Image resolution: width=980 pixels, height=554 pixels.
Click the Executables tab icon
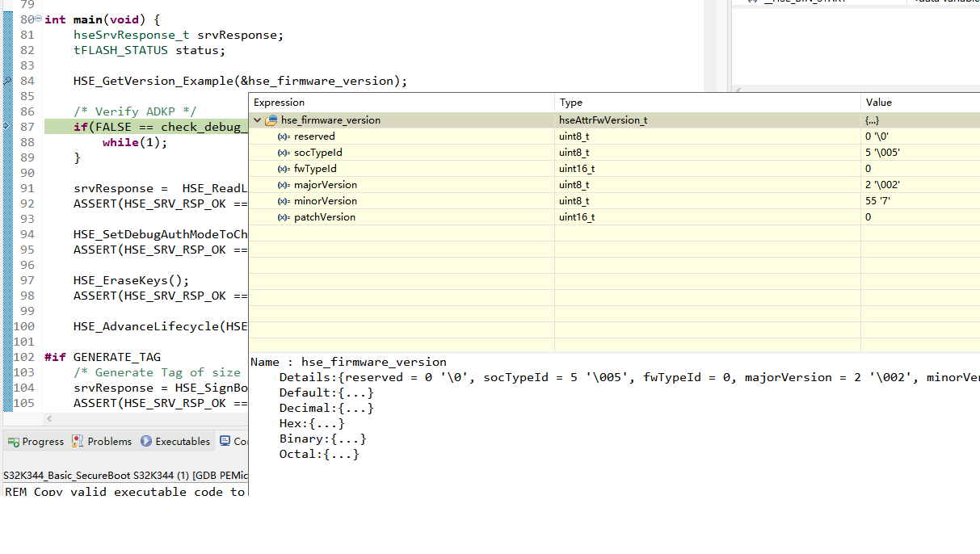146,442
